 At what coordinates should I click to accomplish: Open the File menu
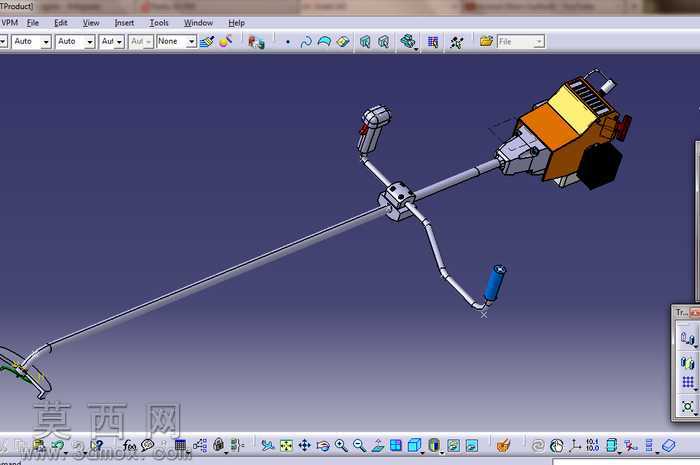point(33,23)
